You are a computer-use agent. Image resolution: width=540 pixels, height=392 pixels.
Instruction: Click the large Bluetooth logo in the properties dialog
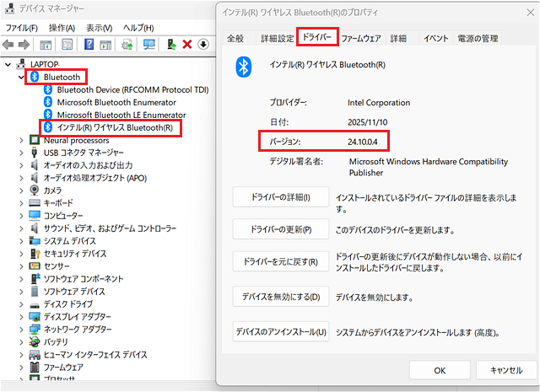click(x=244, y=67)
